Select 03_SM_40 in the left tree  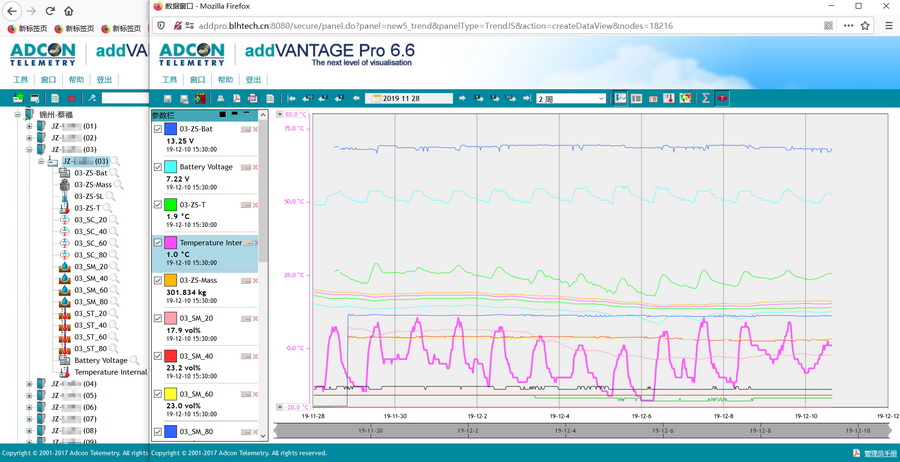click(x=90, y=279)
